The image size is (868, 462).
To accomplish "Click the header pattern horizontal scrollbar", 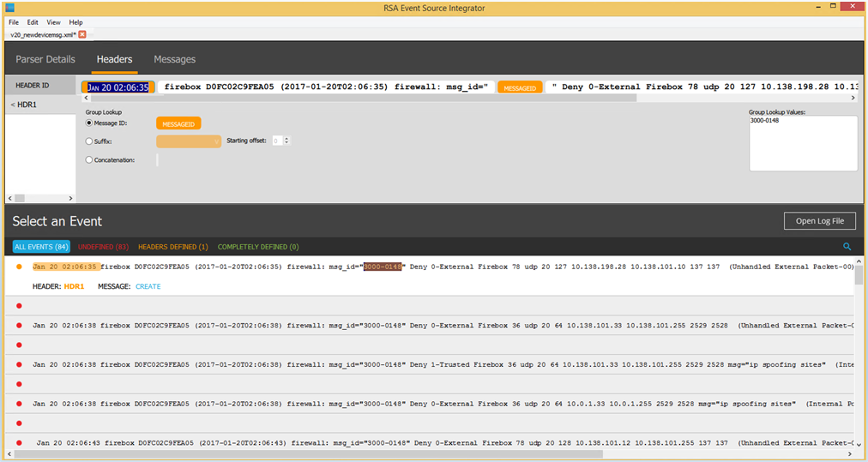I will [x=363, y=98].
